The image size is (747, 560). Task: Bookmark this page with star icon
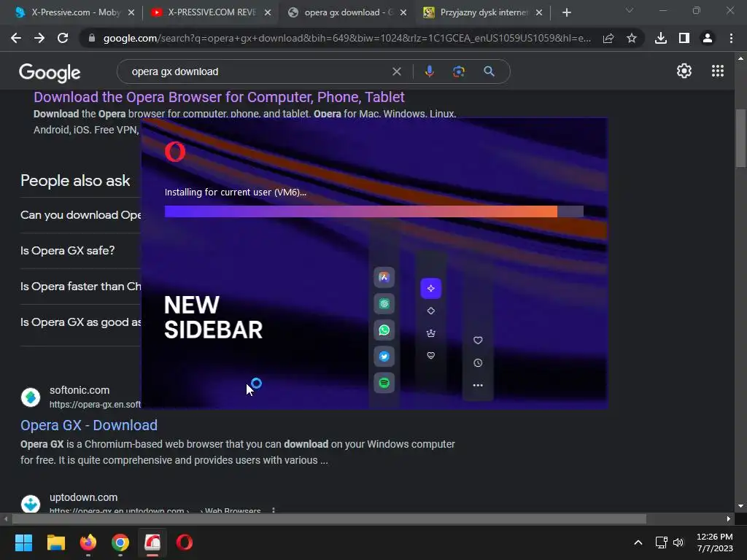[x=632, y=38]
